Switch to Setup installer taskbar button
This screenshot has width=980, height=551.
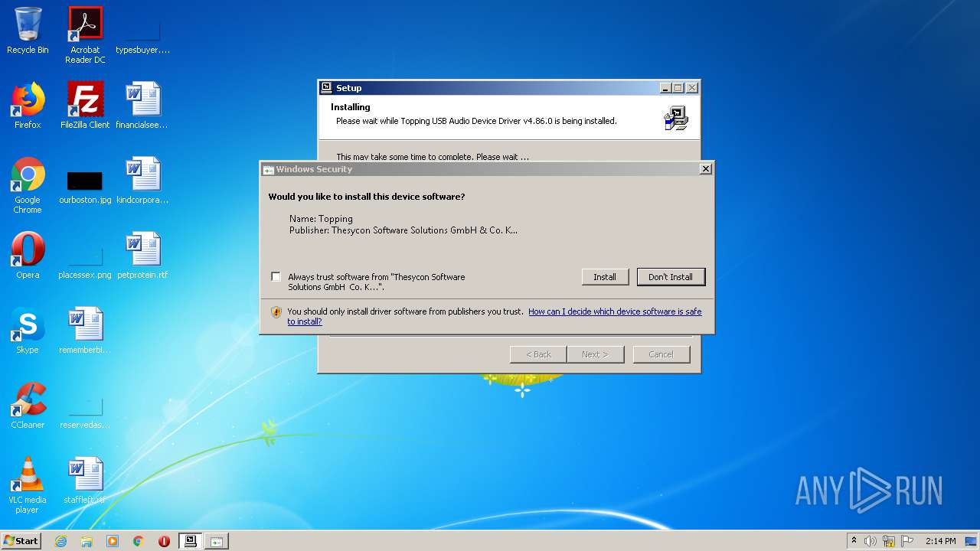[x=191, y=541]
